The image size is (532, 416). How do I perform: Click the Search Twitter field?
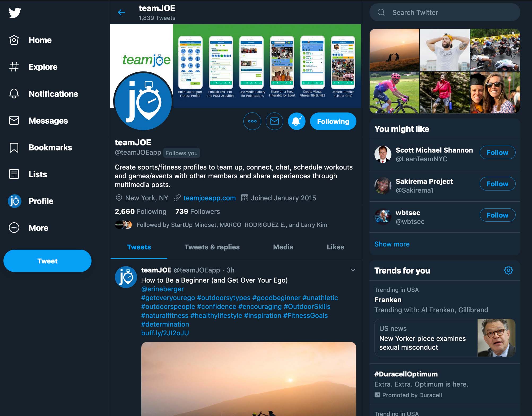point(445,12)
